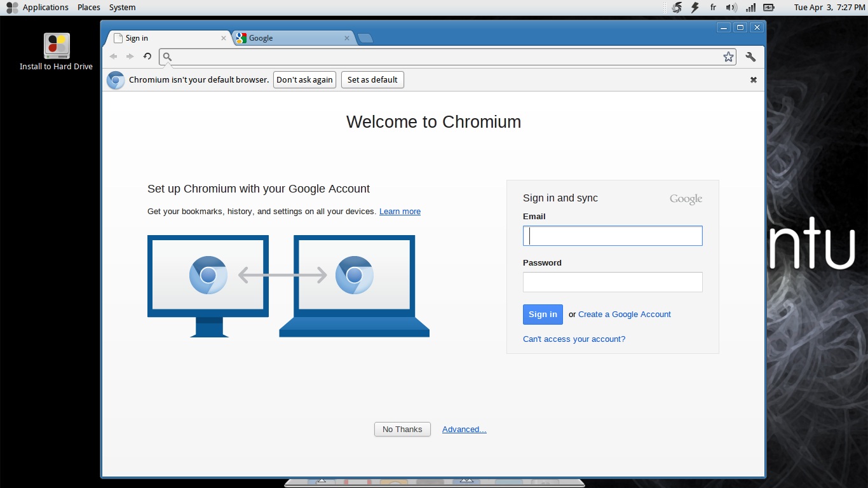Click the lightning bolt power icon
Viewport: 868px width, 488px height.
tap(695, 8)
